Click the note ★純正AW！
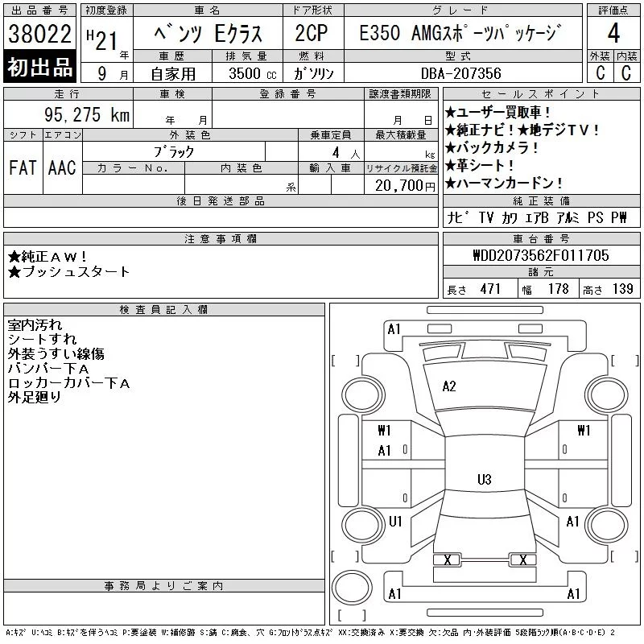 tap(47, 257)
